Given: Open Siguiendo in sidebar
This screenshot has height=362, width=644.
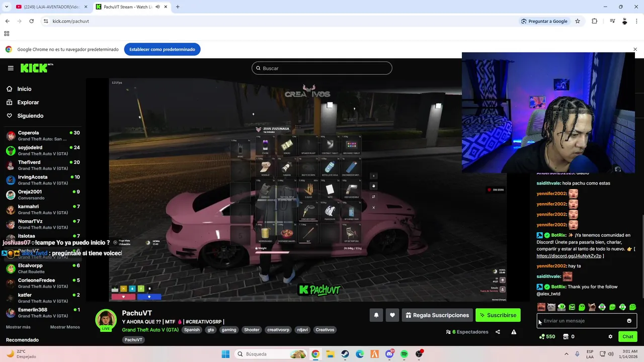Looking at the screenshot, I should tap(30, 116).
